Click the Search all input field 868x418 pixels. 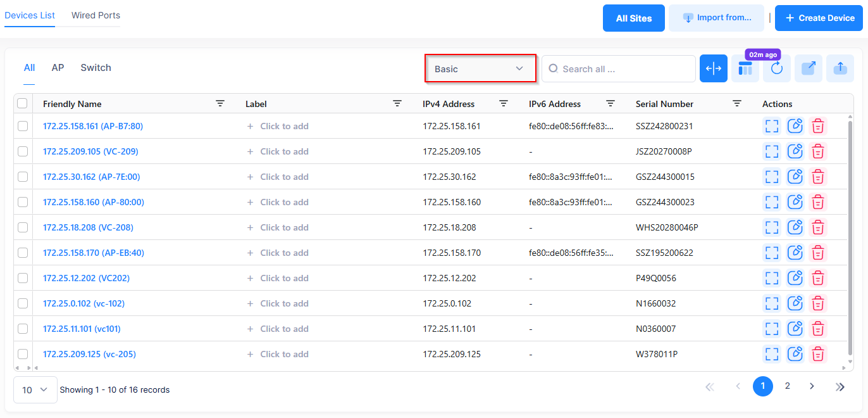coord(623,69)
